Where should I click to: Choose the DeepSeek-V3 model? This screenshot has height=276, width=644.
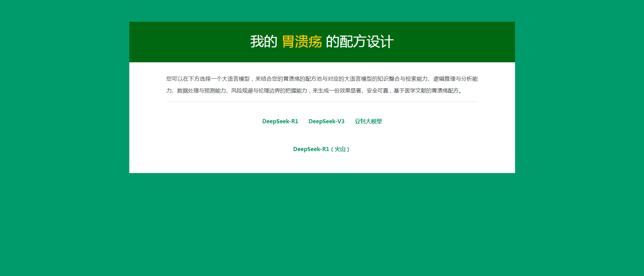pos(326,121)
